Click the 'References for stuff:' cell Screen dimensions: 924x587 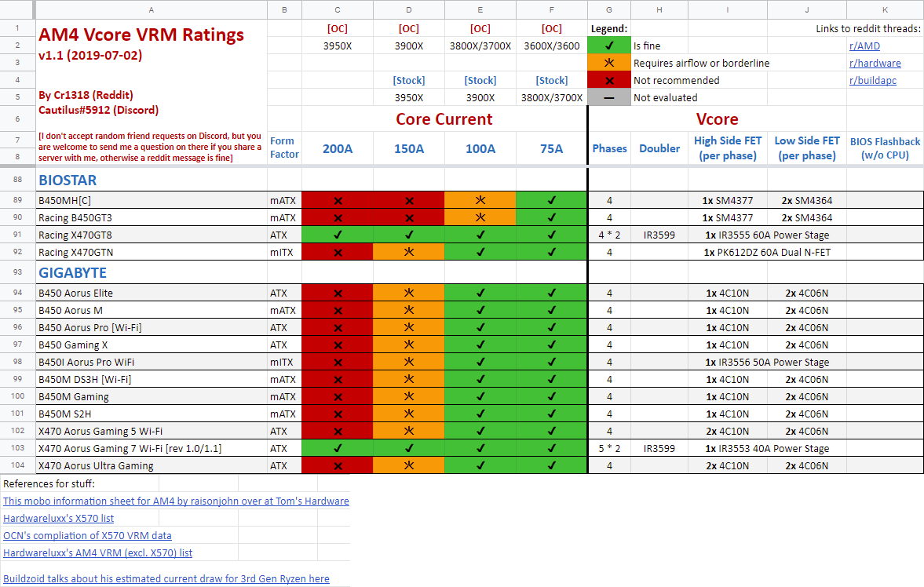[79, 483]
